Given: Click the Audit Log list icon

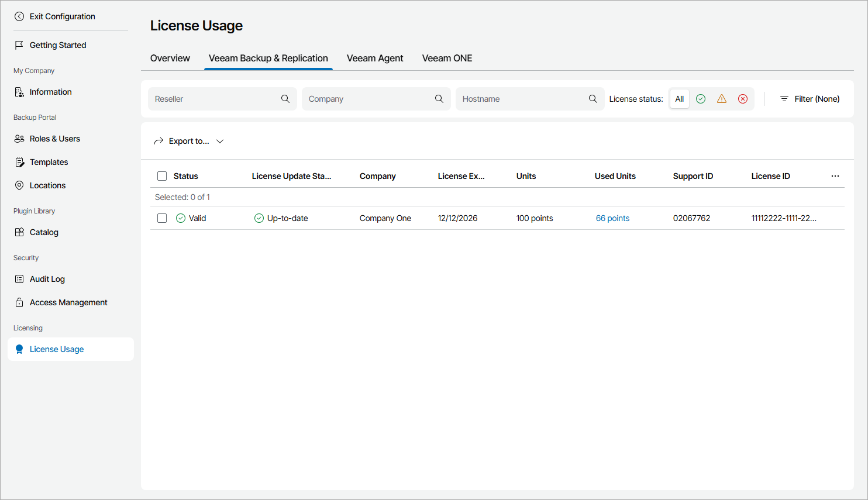Looking at the screenshot, I should pos(19,279).
